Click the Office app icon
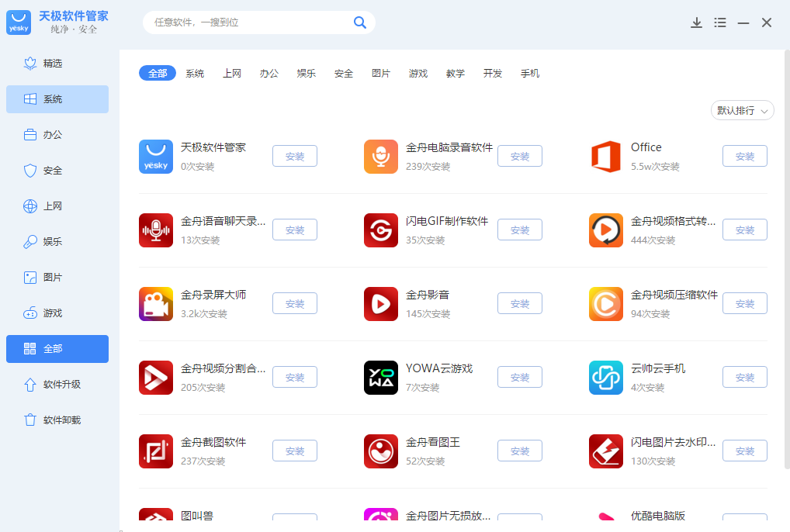Image resolution: width=790 pixels, height=532 pixels. coord(605,157)
